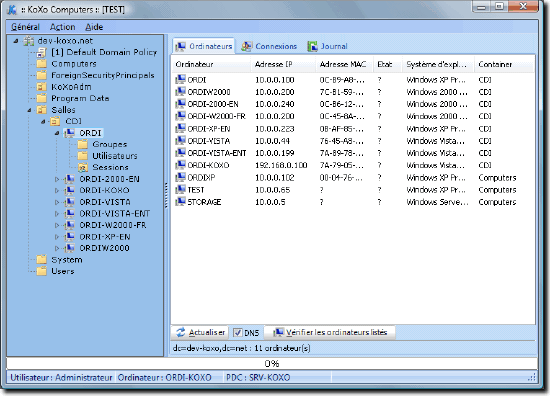Expand the ORDI-2000-EN tree node
The width and height of the screenshot is (550, 396).
(x=57, y=179)
